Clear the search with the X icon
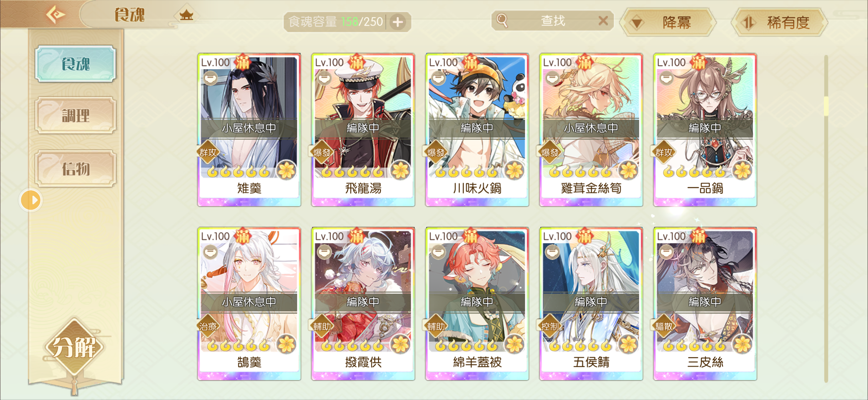The image size is (868, 400). 603,21
